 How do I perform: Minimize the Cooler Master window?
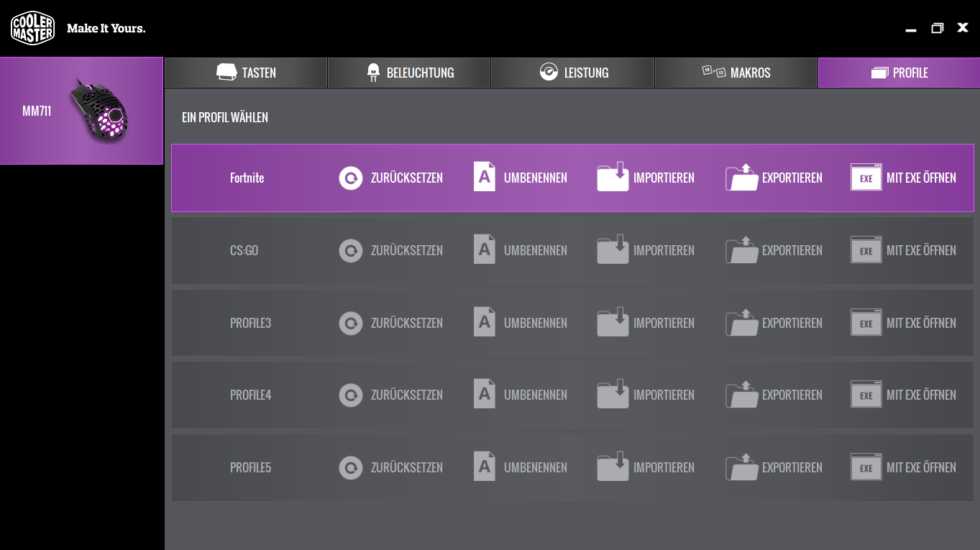(911, 30)
